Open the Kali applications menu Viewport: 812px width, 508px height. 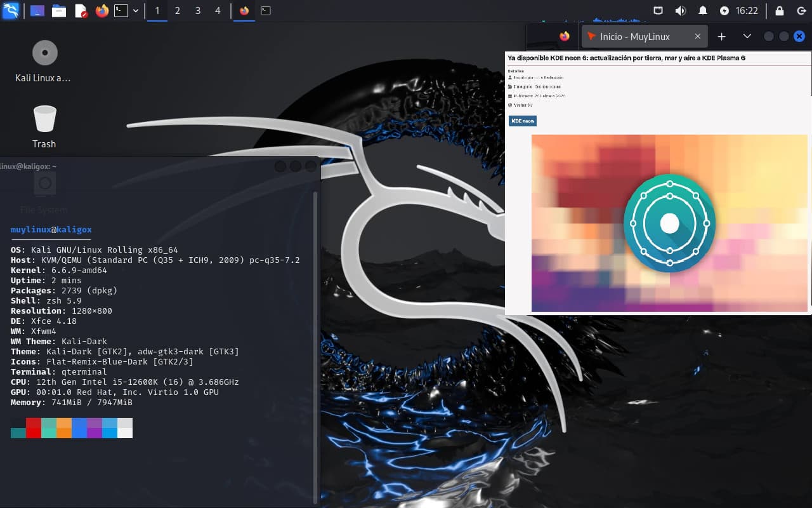[x=10, y=11]
